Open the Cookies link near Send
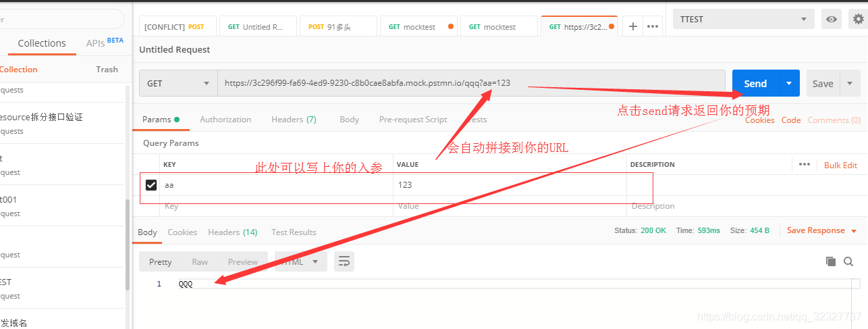 pos(759,120)
